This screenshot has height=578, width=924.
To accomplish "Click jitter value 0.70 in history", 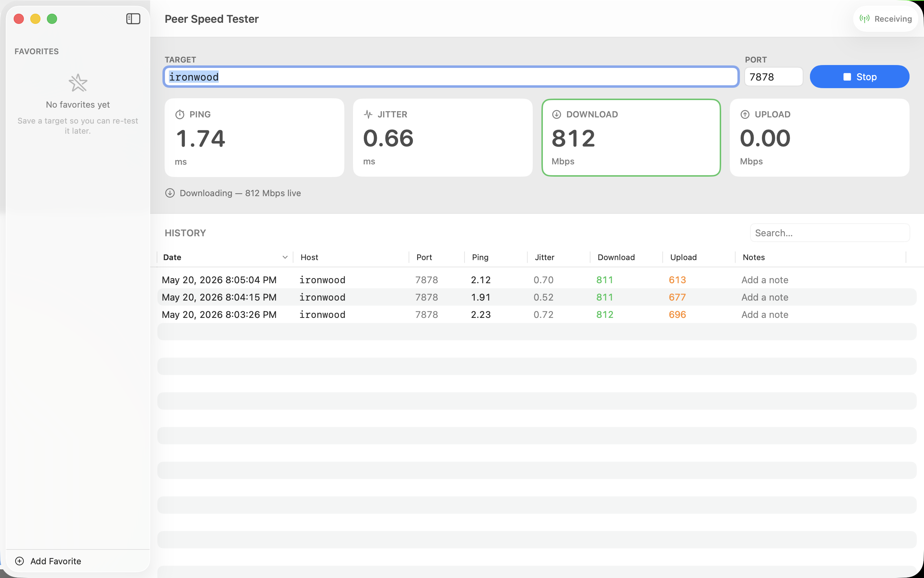I will (543, 280).
